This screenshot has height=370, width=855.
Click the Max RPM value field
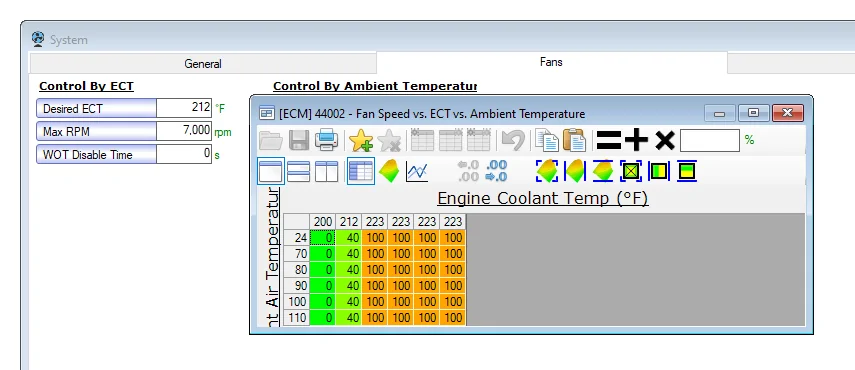184,131
